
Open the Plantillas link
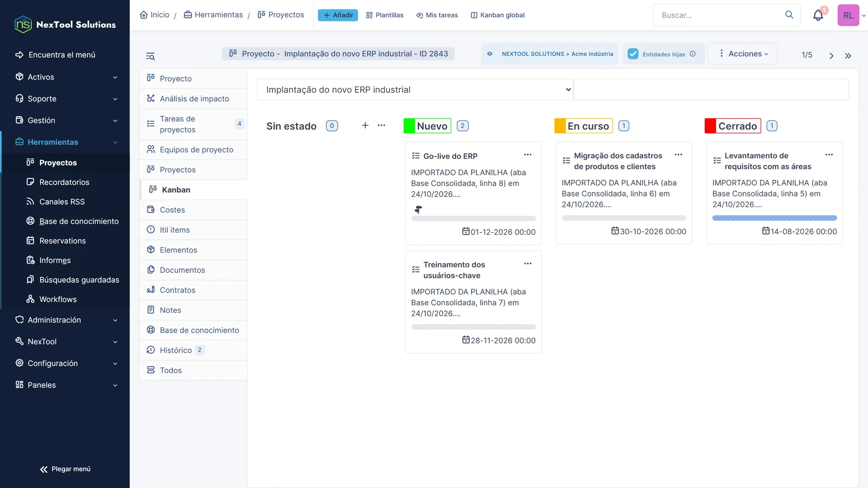pos(385,15)
